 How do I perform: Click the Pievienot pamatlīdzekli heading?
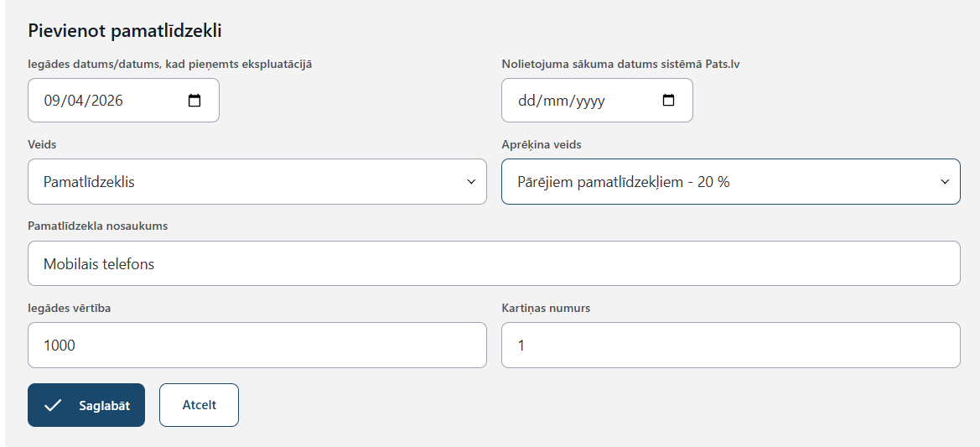tap(124, 31)
